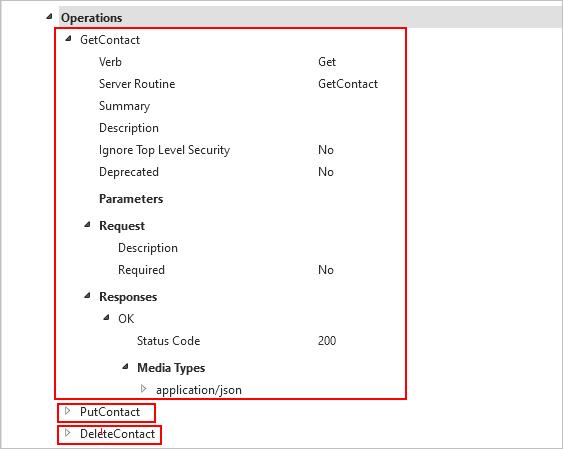Collapse the Media Types section
The width and height of the screenshot is (563, 449).
pos(125,367)
